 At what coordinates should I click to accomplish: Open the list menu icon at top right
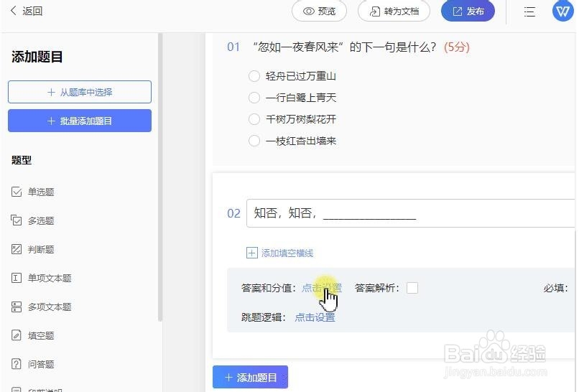pyautogui.click(x=529, y=11)
